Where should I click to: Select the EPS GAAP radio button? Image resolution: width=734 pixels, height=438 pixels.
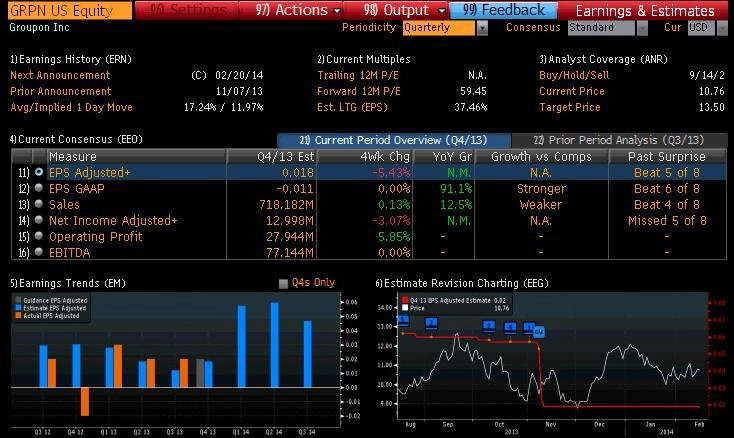pos(39,188)
